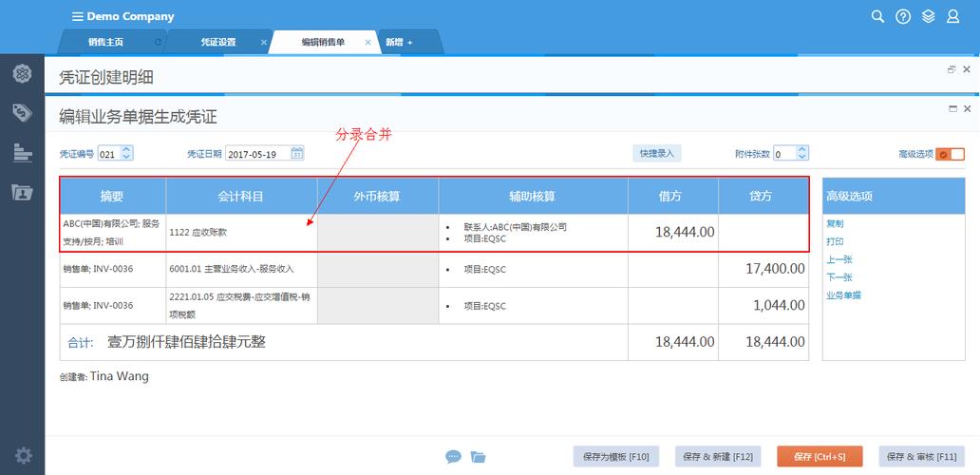Click the 凭证日期 date field
Screen dimensions: 980x475
(x=264, y=154)
